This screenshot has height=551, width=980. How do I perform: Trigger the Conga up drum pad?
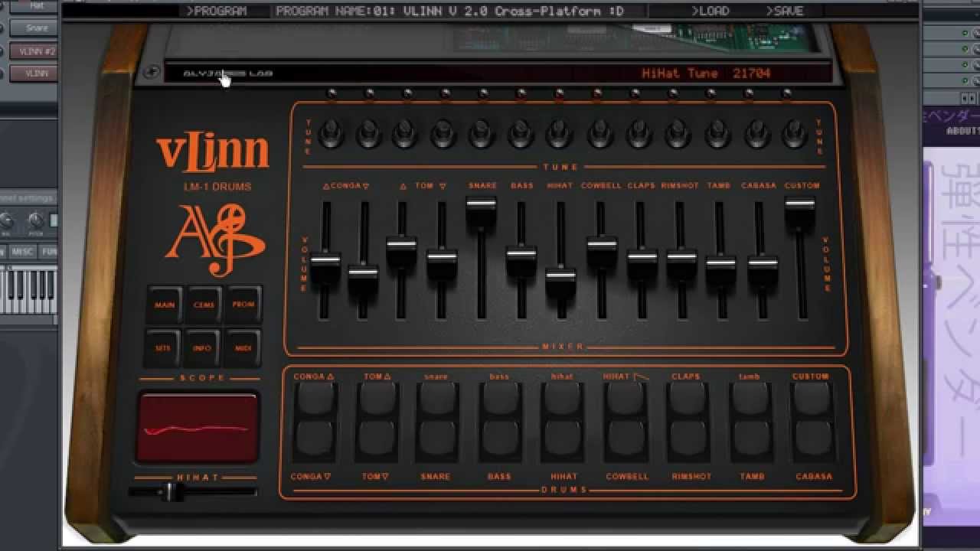pyautogui.click(x=315, y=399)
